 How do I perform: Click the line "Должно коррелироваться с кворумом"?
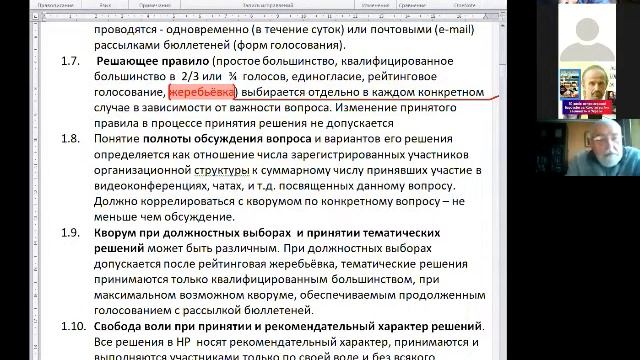[279, 202]
